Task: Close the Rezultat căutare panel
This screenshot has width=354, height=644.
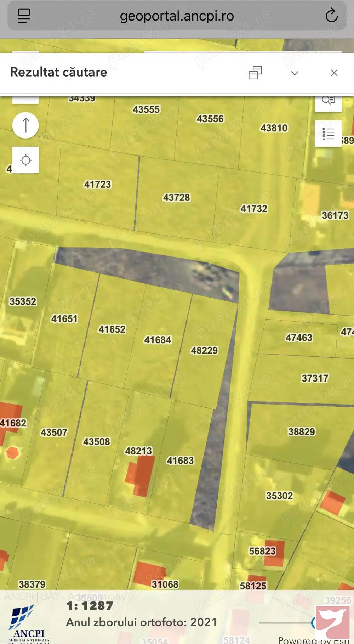Action: (334, 73)
